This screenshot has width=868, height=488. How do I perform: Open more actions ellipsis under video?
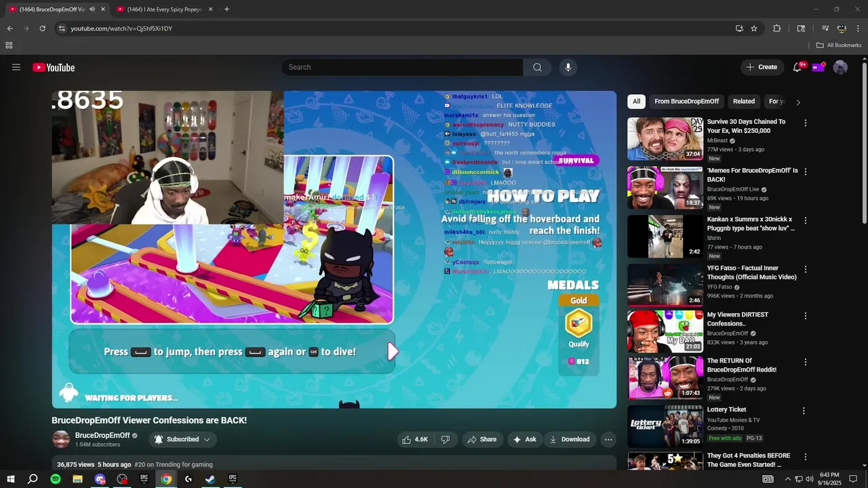point(608,439)
